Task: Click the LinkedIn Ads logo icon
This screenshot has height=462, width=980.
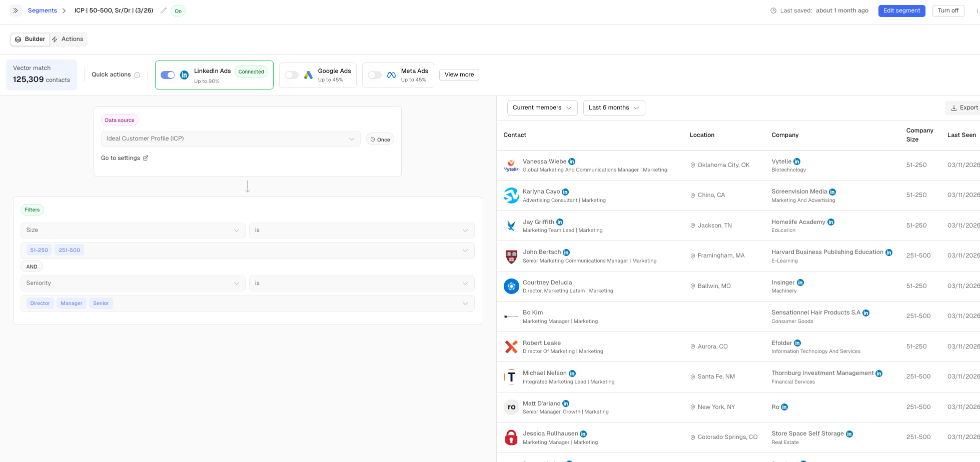Action: 185,75
